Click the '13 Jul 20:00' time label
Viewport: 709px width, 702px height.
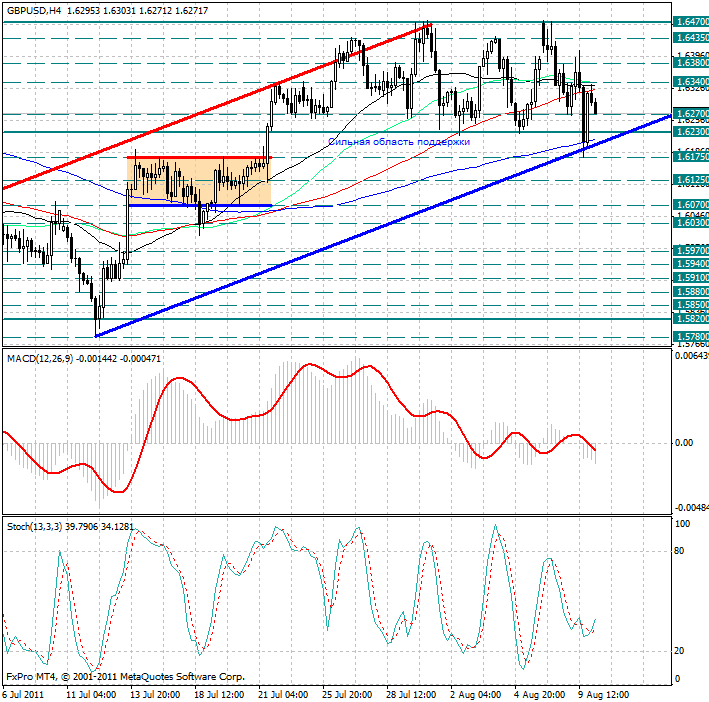(x=155, y=695)
